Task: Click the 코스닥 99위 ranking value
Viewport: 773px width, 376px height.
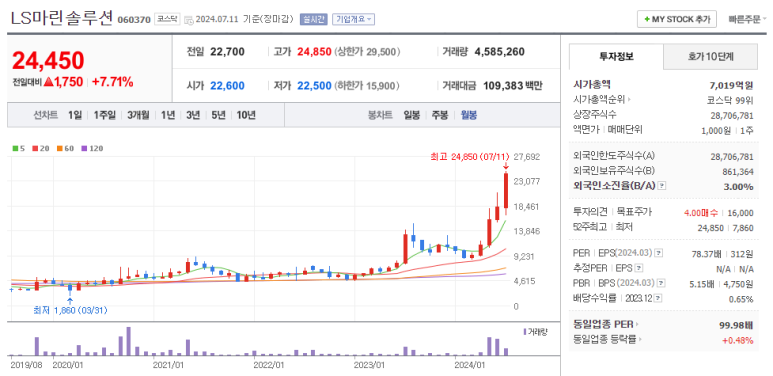Action: pyautogui.click(x=730, y=100)
